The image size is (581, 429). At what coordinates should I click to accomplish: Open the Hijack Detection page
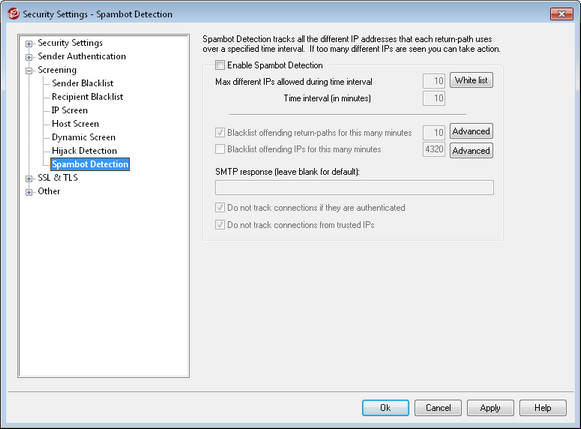(x=84, y=151)
